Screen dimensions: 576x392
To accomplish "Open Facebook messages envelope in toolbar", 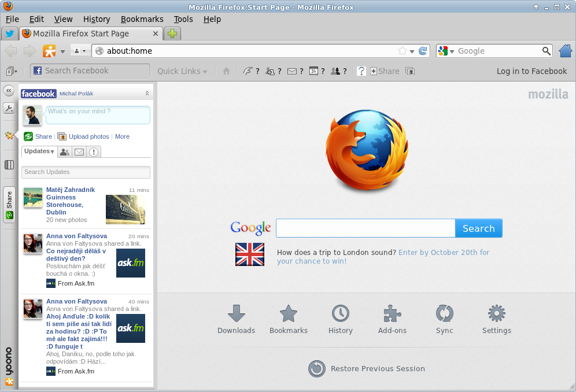I will (x=296, y=71).
